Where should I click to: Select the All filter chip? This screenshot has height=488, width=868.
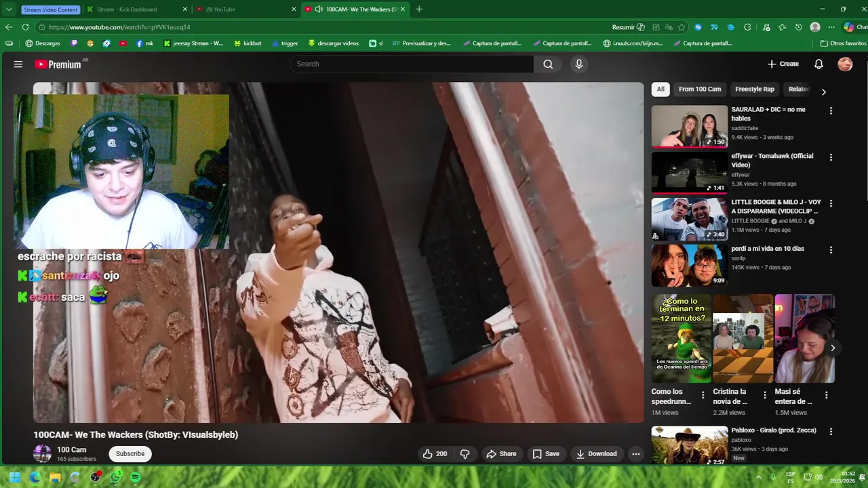(660, 89)
